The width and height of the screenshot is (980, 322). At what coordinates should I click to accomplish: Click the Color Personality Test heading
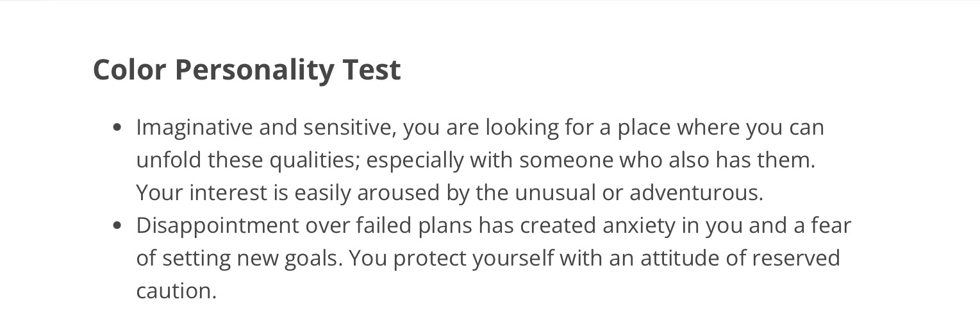pos(247,69)
